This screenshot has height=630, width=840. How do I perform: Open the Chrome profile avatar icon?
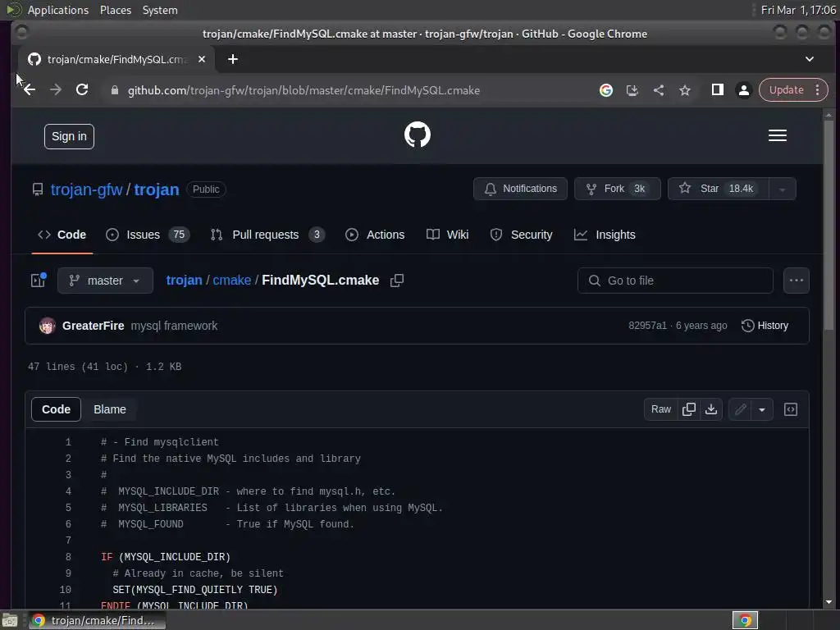tap(743, 90)
